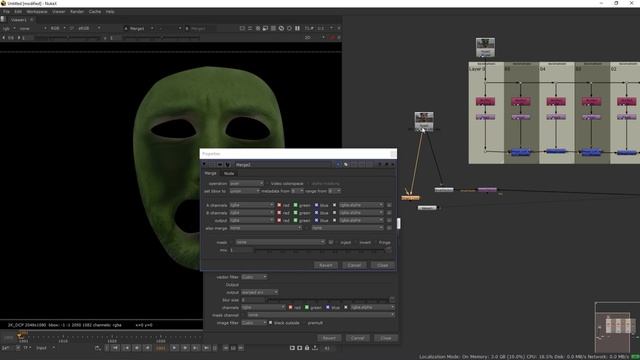Click the square ROI icon in viewer toolbar
The width and height of the screenshot is (640, 360).
click(242, 28)
